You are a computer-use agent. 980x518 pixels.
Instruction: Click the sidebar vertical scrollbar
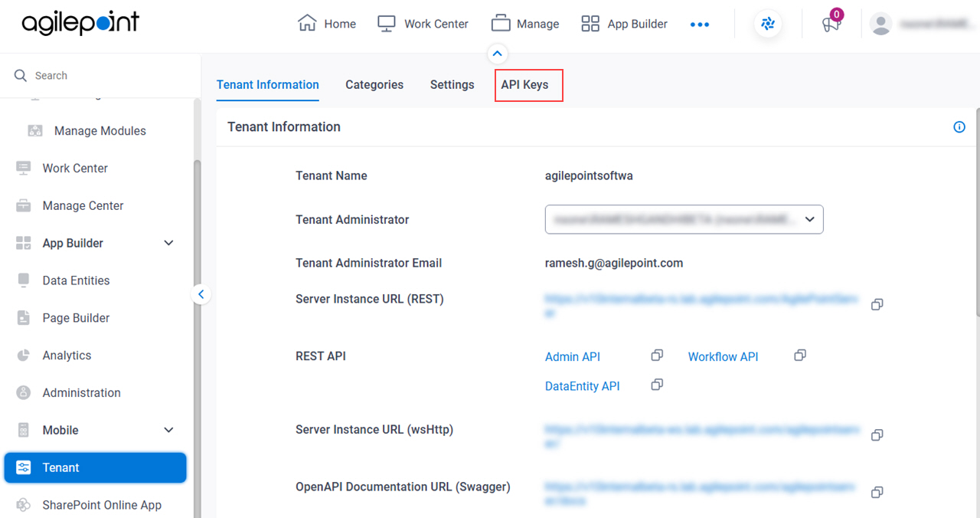tap(197, 337)
